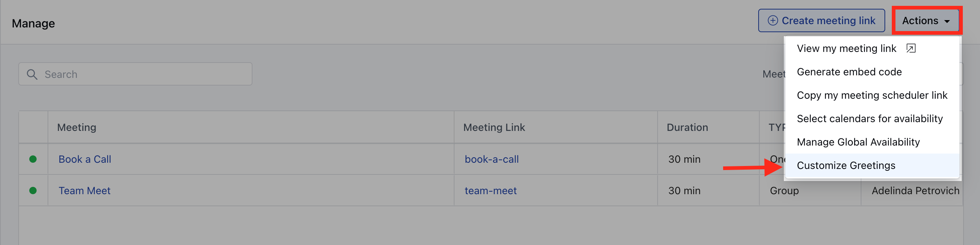Select Copy my meeting scheduler link
Viewport: 980px width, 245px height.
(872, 95)
